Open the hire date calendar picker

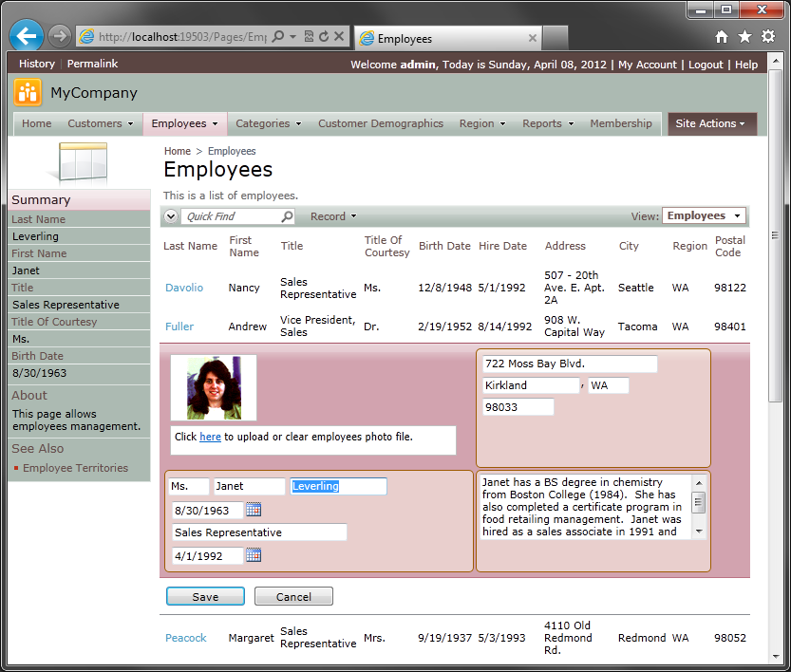coord(254,555)
